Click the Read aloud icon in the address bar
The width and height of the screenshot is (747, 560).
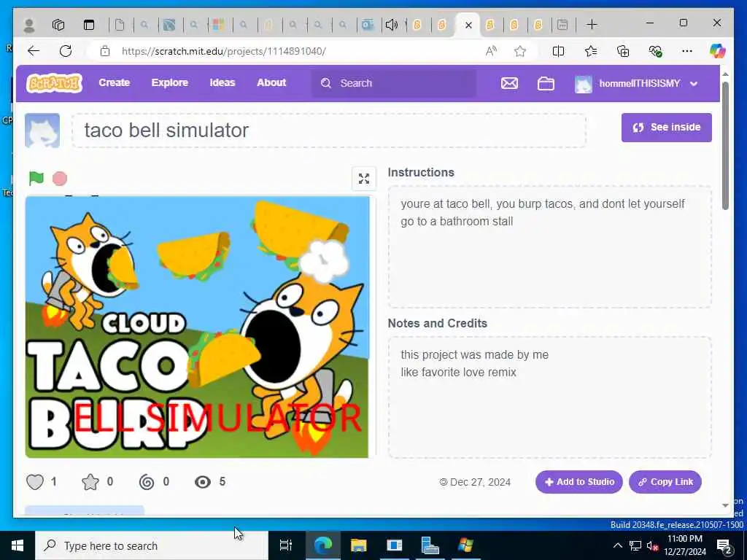click(x=491, y=51)
